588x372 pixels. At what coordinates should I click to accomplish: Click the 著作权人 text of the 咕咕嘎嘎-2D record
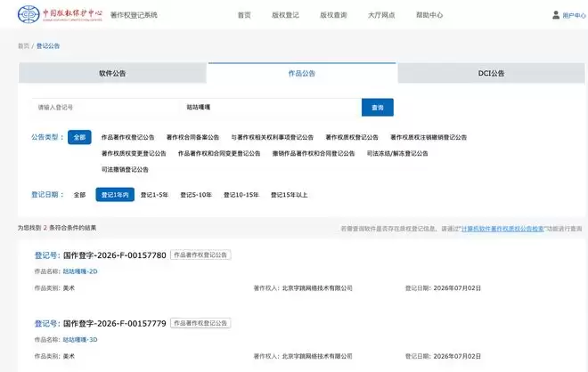303,288
